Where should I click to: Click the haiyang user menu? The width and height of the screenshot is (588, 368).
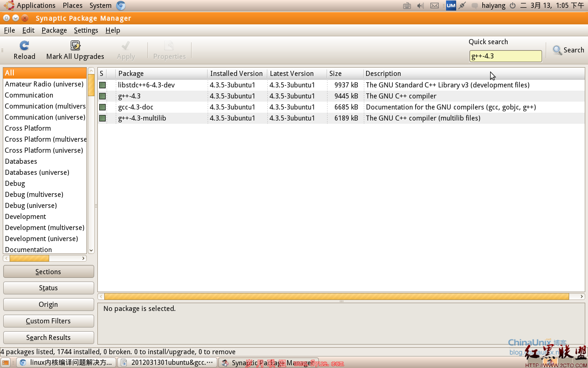[x=493, y=6]
